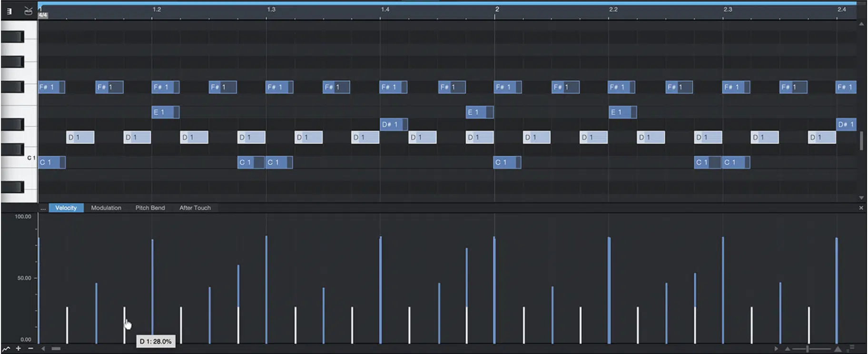This screenshot has height=354, width=868.
Task: Click ruler position 1.4
Action: [385, 10]
